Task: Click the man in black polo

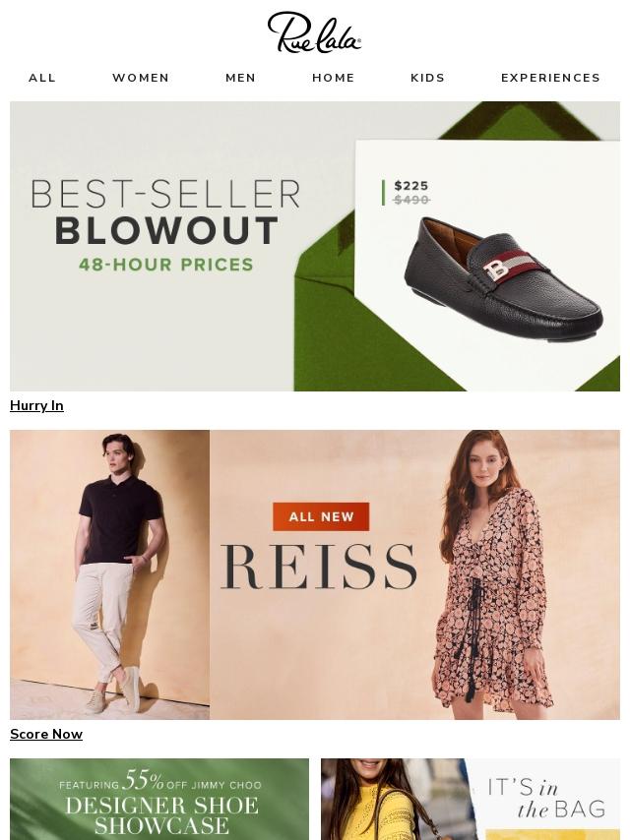Action: [119, 573]
